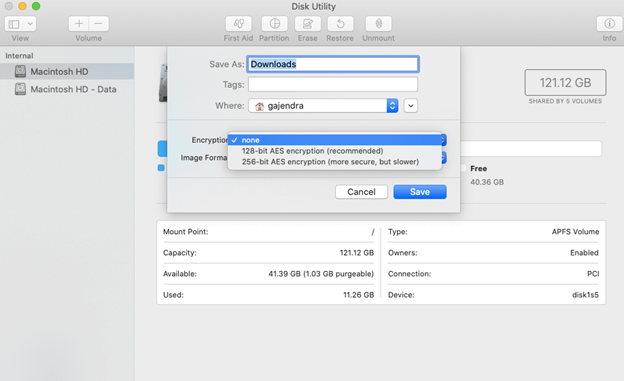Select Macintosh HD - Data volume
The image size is (624, 381).
67,89
